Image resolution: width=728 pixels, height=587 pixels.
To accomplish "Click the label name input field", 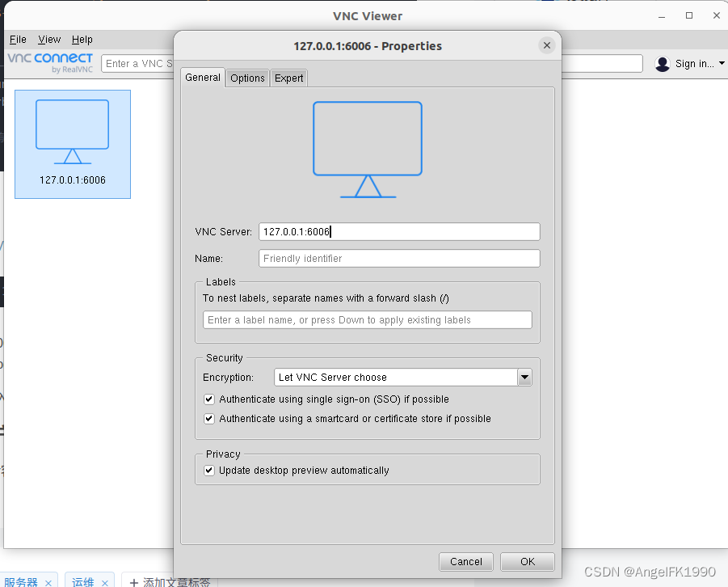I will [x=368, y=319].
